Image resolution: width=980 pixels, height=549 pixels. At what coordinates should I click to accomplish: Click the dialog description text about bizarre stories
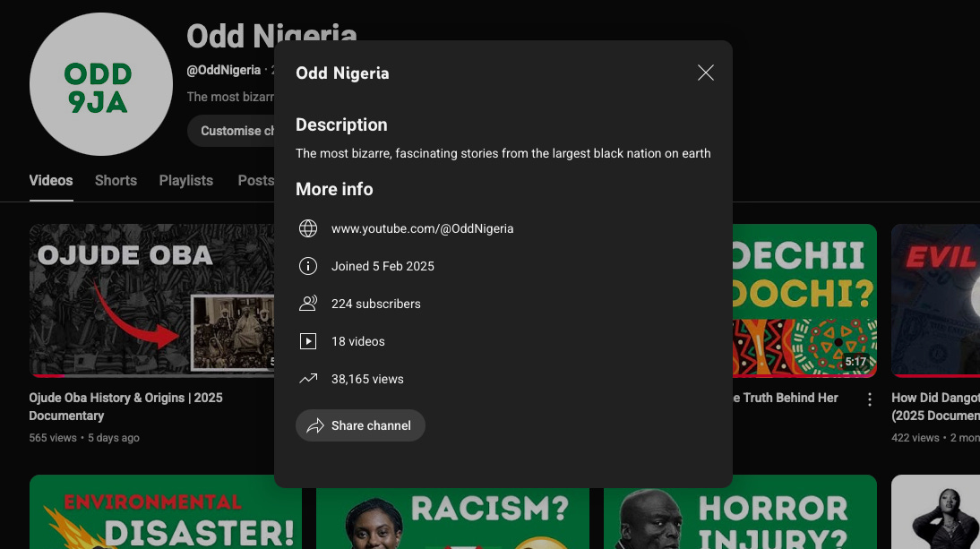[x=503, y=153]
